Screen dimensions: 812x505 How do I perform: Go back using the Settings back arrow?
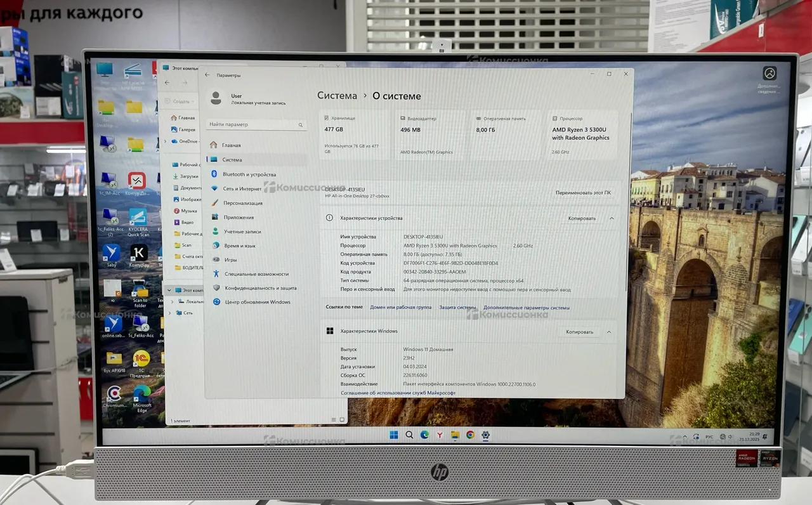coord(207,75)
